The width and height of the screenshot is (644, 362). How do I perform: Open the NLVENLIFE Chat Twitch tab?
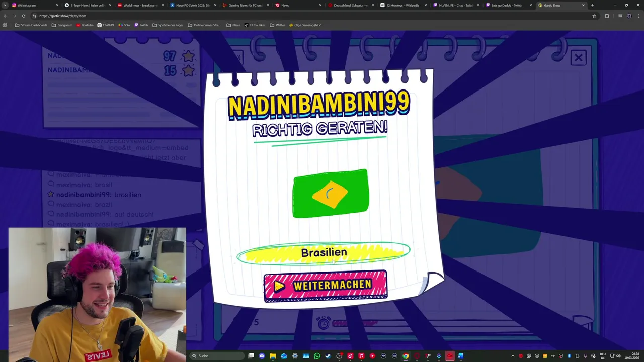(455, 5)
